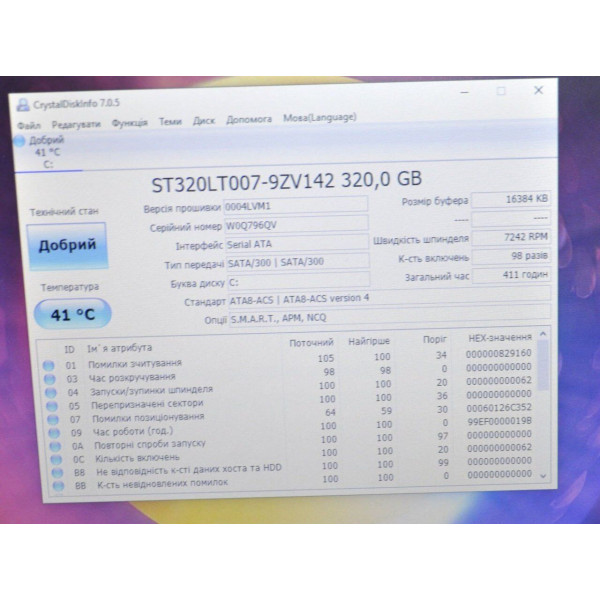Click hex value 000000829160

point(499,354)
